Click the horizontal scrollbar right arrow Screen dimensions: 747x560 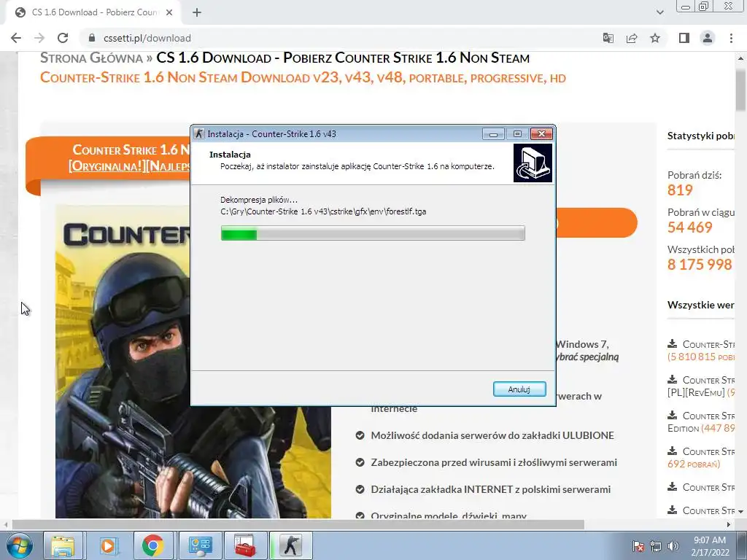click(x=729, y=524)
